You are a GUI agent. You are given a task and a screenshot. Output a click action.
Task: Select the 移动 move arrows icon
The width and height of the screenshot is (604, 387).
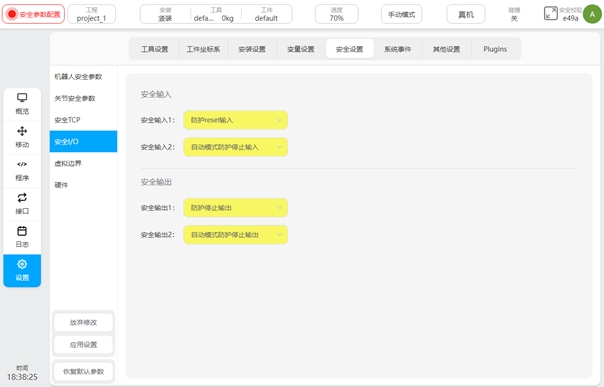(22, 131)
